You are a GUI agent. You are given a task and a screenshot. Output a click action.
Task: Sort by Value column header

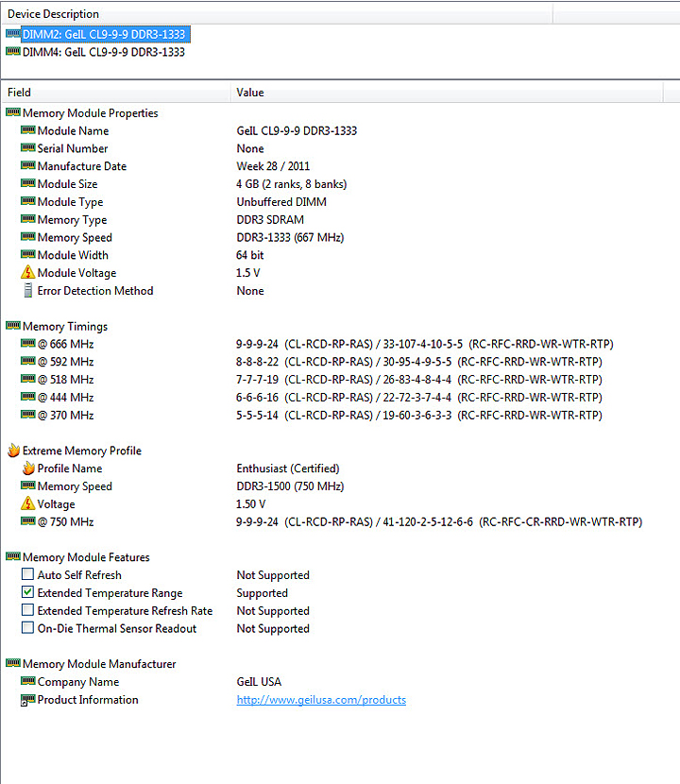[x=447, y=93]
